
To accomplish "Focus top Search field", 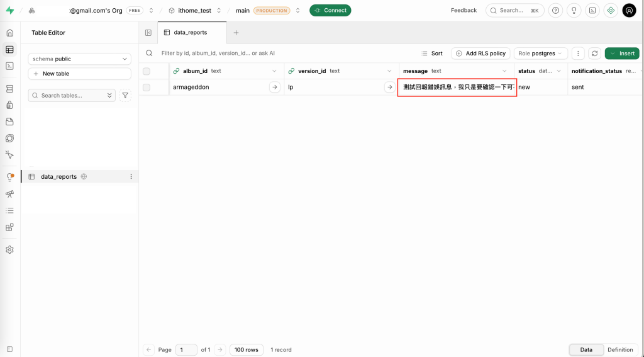I will point(515,10).
